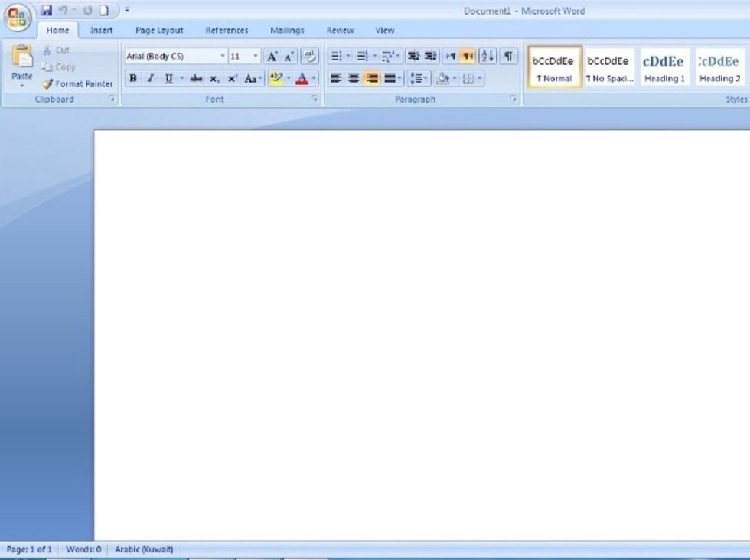Click the Arabic (Kuwait) language indicator
The width and height of the screenshot is (750, 560).
click(144, 549)
